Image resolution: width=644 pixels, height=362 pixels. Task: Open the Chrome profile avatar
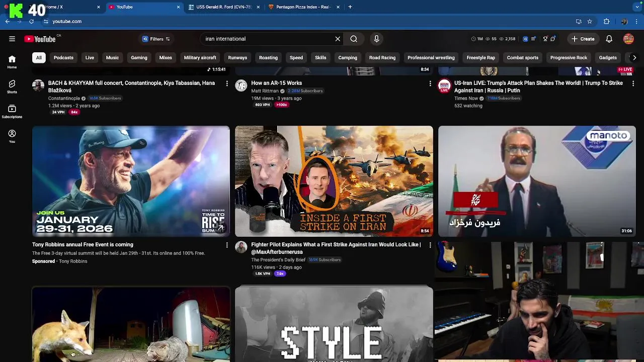624,22
